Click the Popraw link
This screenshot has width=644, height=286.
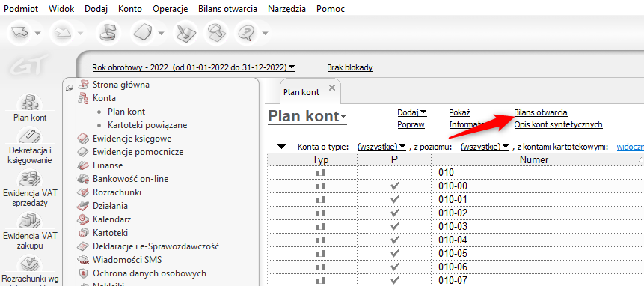click(x=411, y=124)
